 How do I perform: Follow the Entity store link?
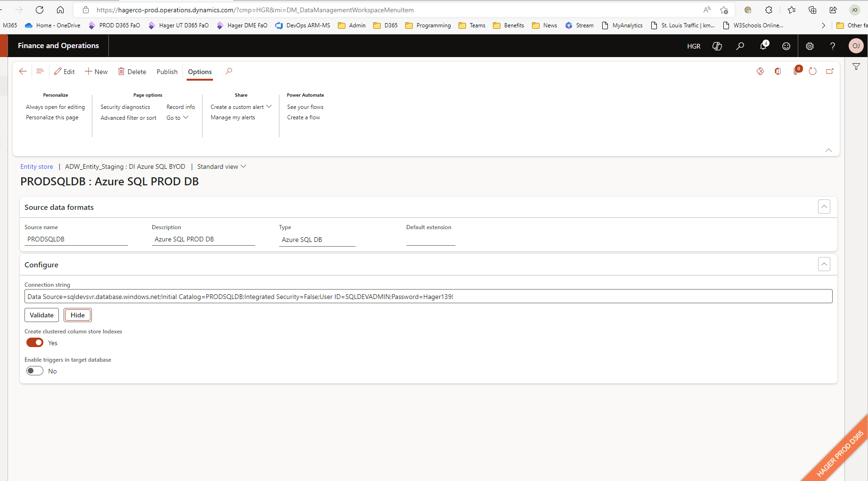(x=37, y=166)
